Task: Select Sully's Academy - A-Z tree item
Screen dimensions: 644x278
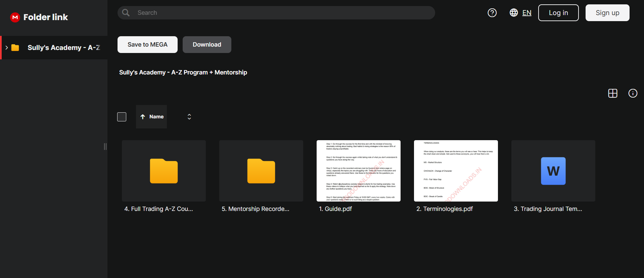Action: [x=54, y=48]
